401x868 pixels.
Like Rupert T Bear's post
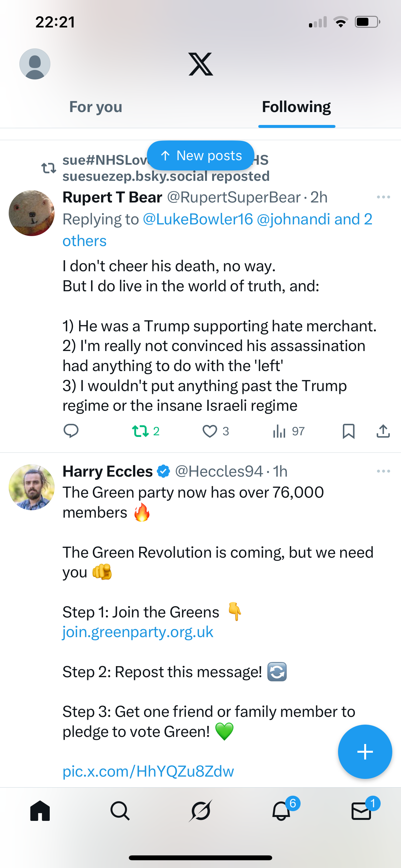point(210,431)
